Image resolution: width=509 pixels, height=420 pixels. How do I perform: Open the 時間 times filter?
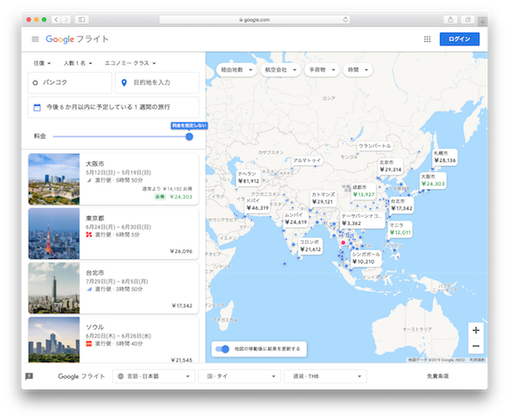358,70
